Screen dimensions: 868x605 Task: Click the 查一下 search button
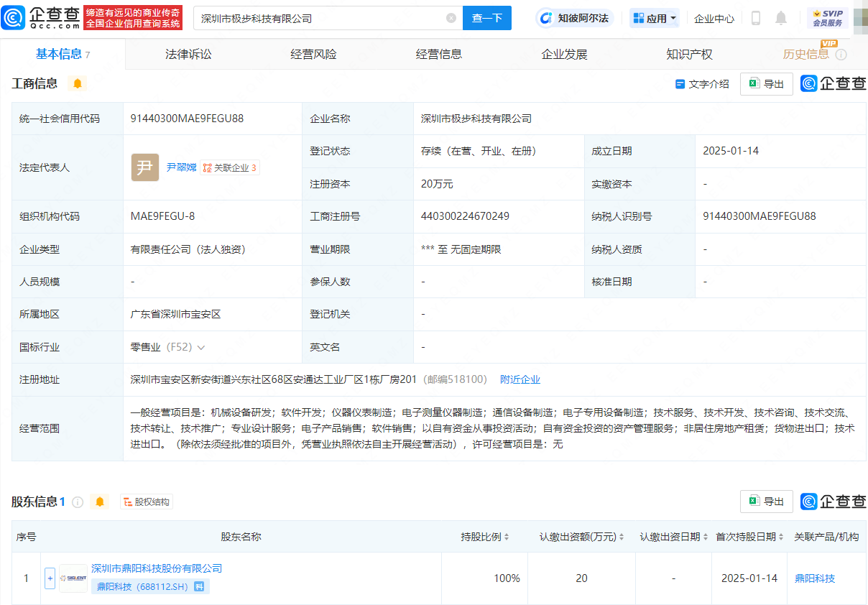486,18
